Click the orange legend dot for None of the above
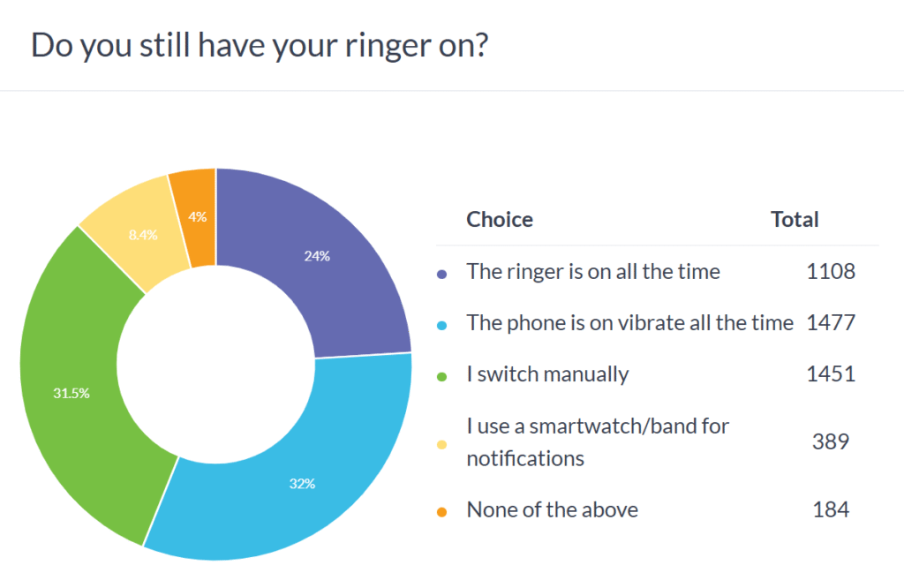Image resolution: width=904 pixels, height=588 pixels. [443, 512]
